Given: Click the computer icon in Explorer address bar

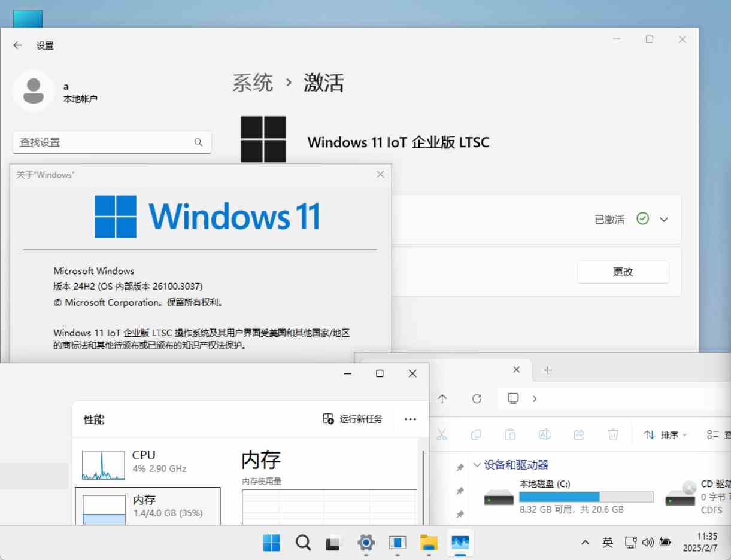Looking at the screenshot, I should [513, 398].
